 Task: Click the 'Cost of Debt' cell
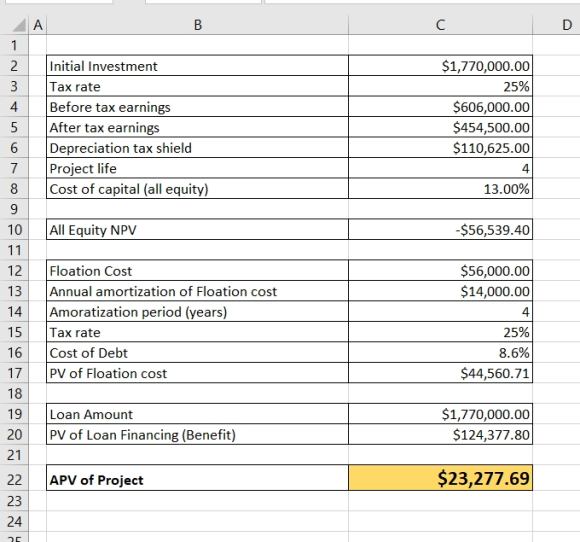tap(198, 353)
